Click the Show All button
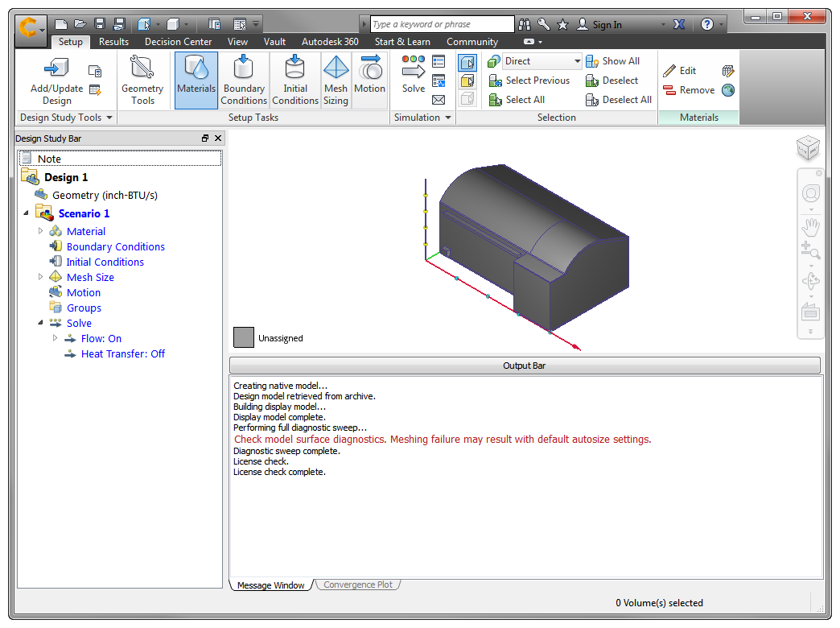This screenshot has width=840, height=628. (x=616, y=61)
